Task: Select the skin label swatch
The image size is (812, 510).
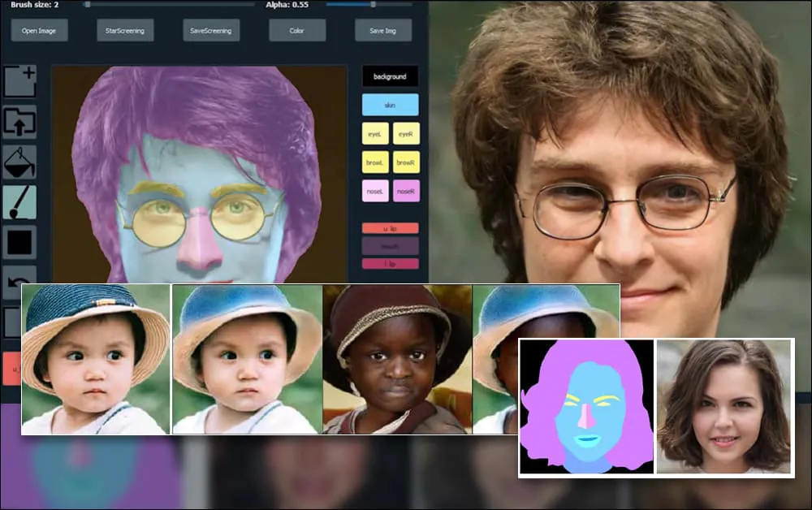Action: [x=390, y=105]
